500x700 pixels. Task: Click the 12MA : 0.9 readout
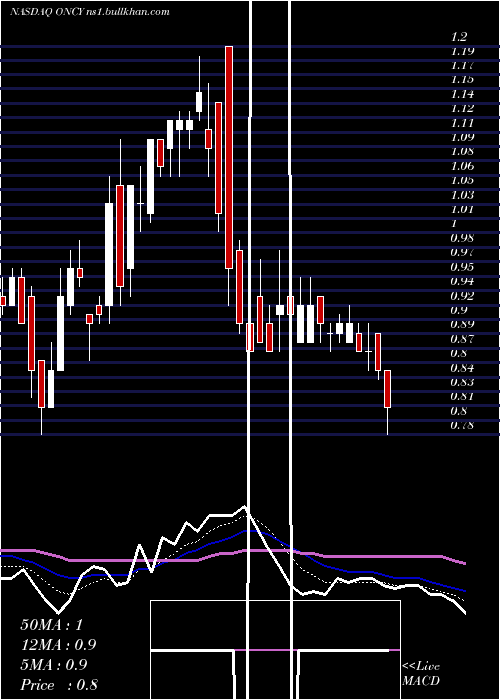[x=58, y=645]
